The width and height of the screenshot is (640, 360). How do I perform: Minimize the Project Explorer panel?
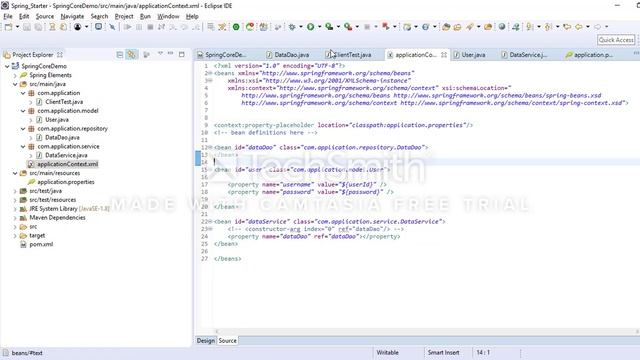pyautogui.click(x=170, y=54)
